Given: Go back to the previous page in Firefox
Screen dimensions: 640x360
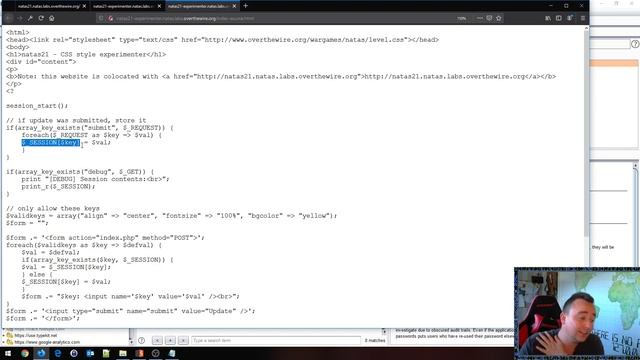Looking at the screenshot, I should pos(9,18).
